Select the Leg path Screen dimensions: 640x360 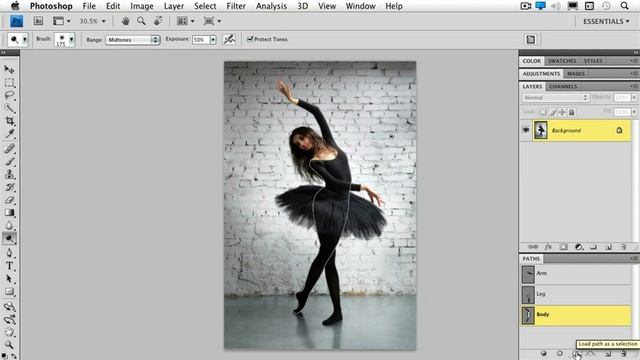(x=576, y=294)
